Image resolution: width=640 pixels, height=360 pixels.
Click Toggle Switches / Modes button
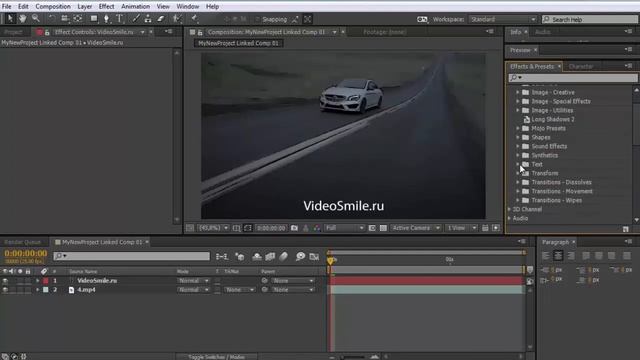click(217, 357)
